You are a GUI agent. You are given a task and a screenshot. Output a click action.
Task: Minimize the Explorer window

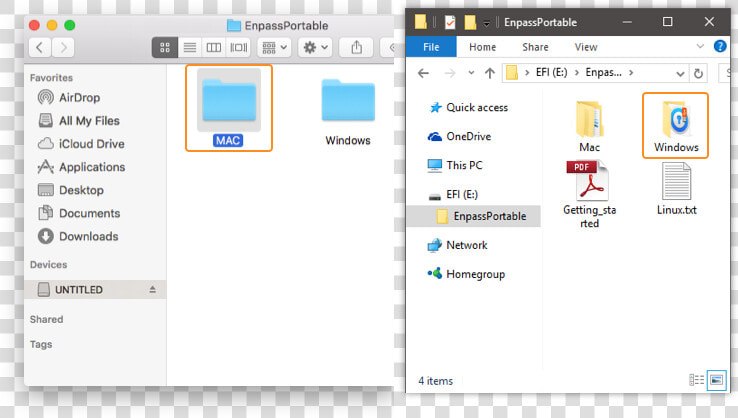(x=627, y=22)
